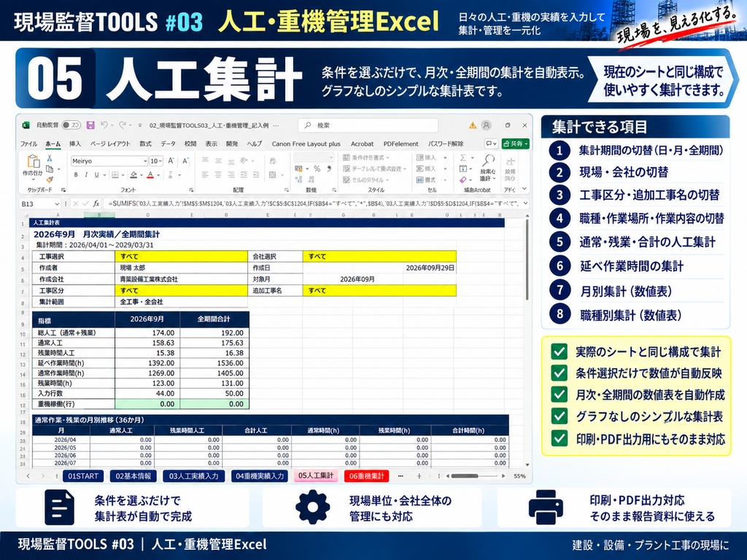Click the font color A icon
The image size is (747, 560).
[150, 175]
